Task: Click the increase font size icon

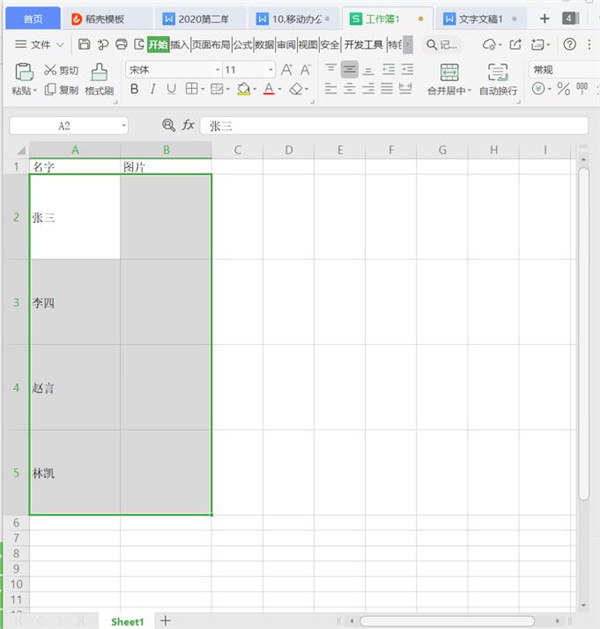Action: click(288, 70)
